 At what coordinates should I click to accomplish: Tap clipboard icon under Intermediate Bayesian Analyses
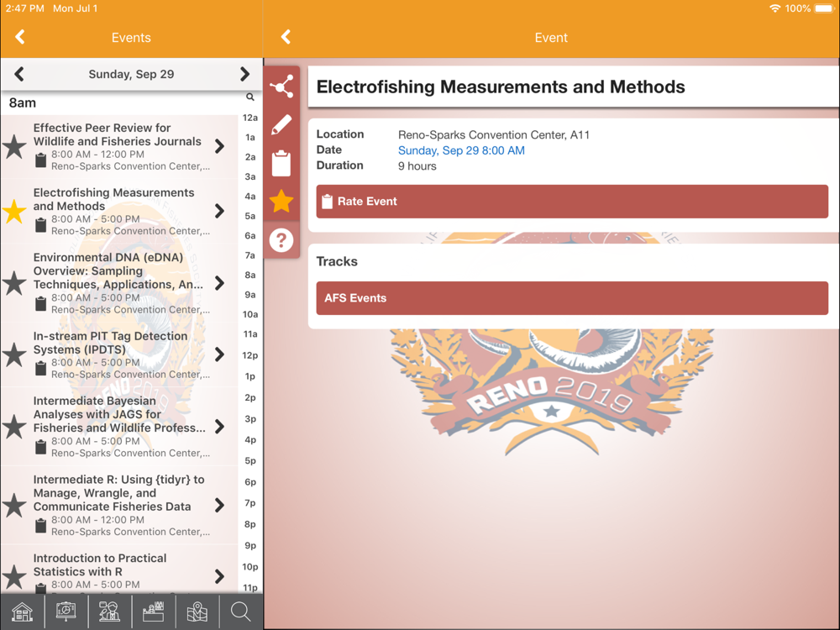point(40,448)
